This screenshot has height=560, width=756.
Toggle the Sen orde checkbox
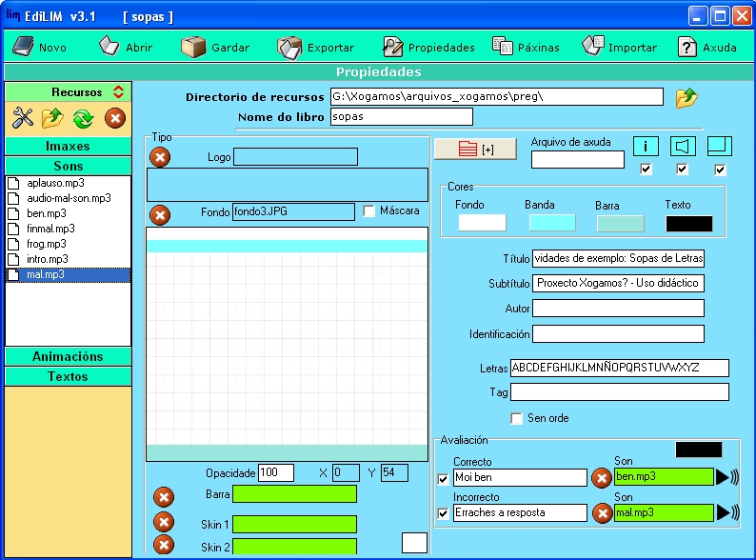click(517, 418)
